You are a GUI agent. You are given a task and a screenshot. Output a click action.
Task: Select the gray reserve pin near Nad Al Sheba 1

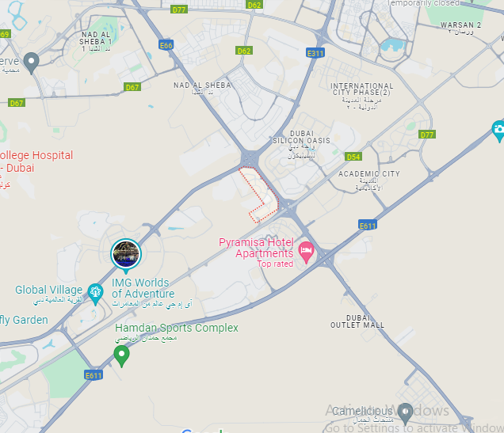coord(31,63)
